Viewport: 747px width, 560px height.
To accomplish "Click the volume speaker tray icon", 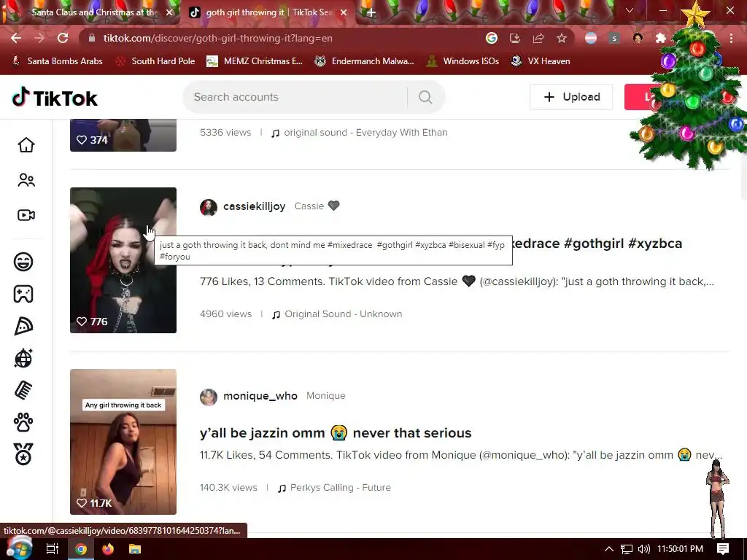I will 643,549.
